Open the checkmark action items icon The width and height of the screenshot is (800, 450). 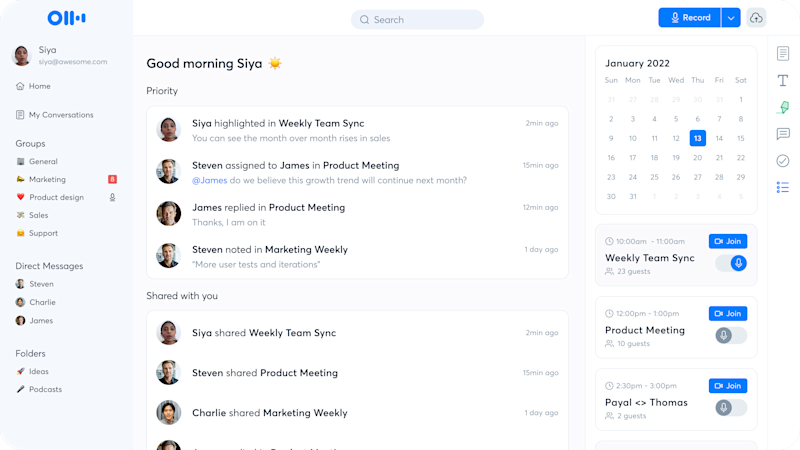783,161
